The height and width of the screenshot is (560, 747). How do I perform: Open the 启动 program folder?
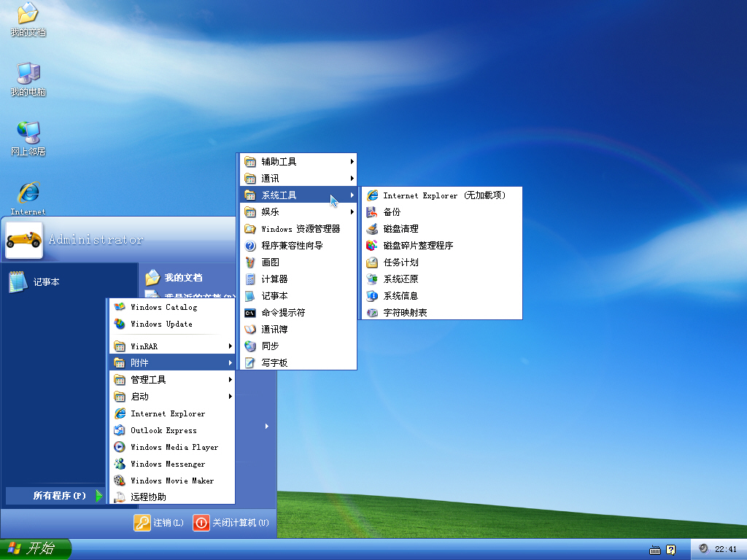pyautogui.click(x=172, y=396)
